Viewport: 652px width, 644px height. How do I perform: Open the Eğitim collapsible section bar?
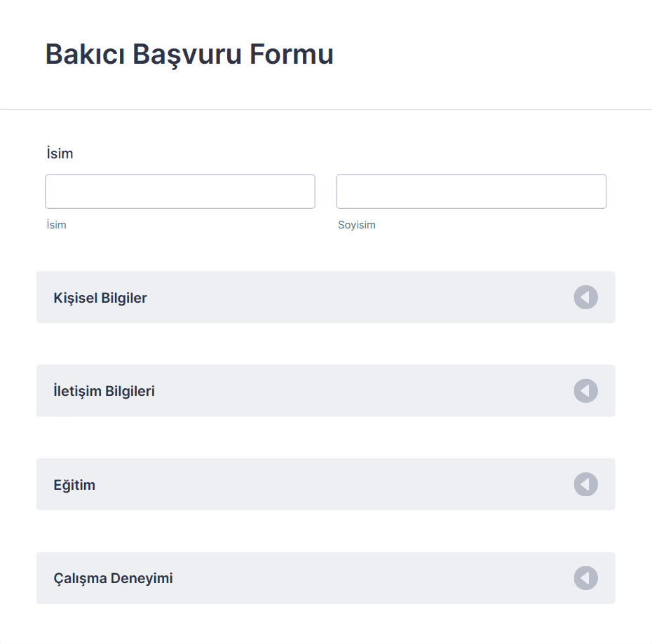325,484
